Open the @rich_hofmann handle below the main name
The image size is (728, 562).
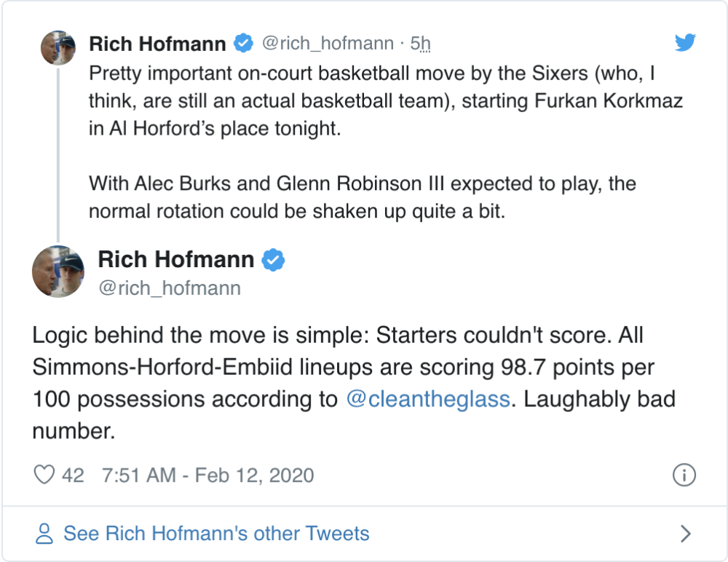tap(170, 288)
